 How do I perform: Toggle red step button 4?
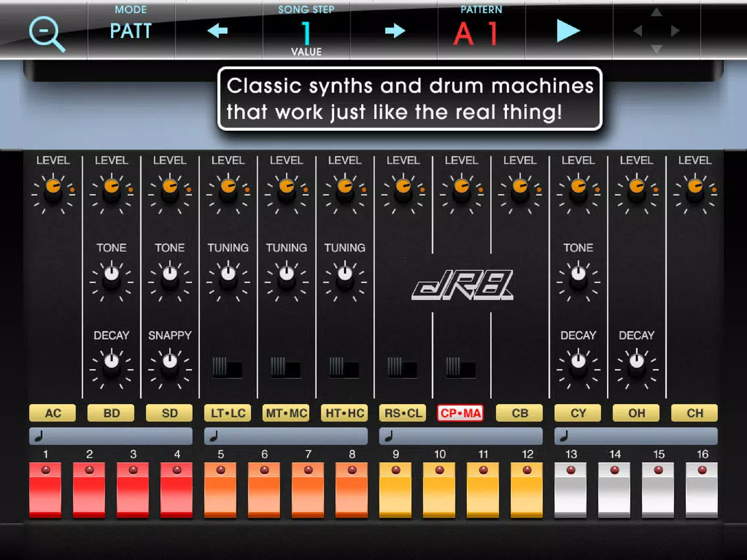pyautogui.click(x=177, y=490)
